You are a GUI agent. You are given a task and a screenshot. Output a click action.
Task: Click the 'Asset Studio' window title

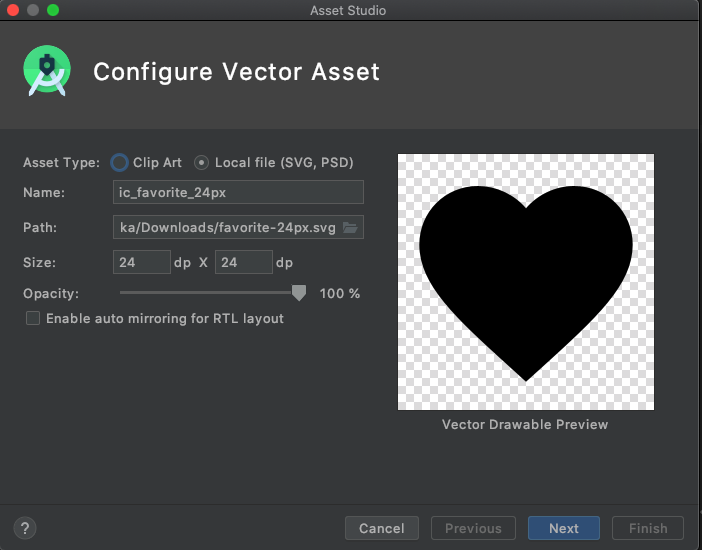tap(348, 10)
